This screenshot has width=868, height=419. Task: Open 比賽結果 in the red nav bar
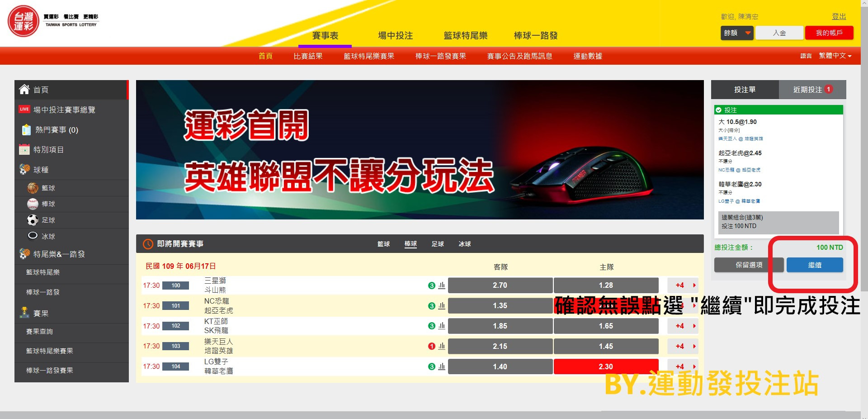point(308,56)
